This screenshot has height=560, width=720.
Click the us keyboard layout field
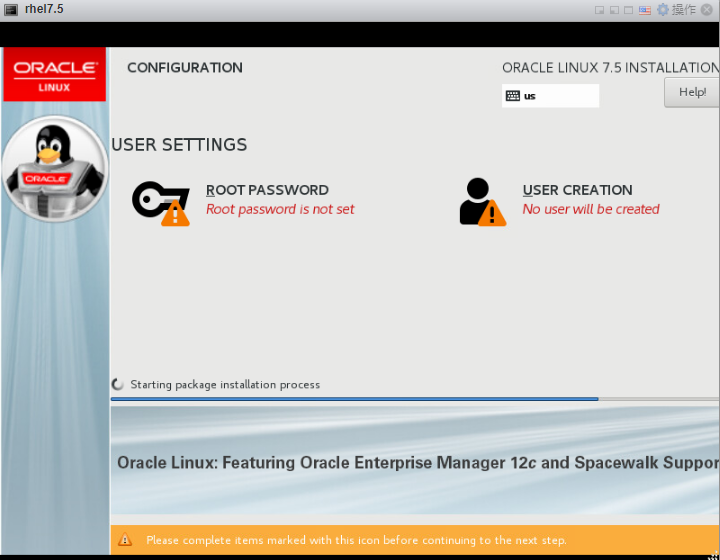pyautogui.click(x=550, y=95)
